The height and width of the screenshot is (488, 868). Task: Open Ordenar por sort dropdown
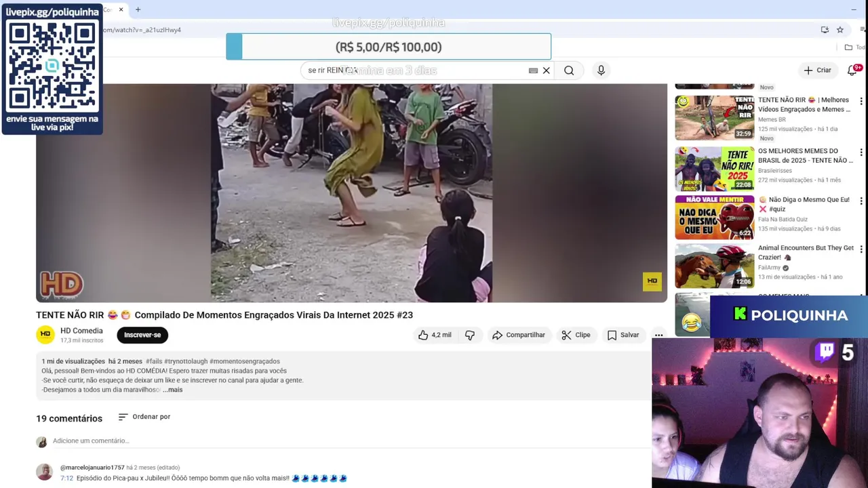[x=144, y=417]
